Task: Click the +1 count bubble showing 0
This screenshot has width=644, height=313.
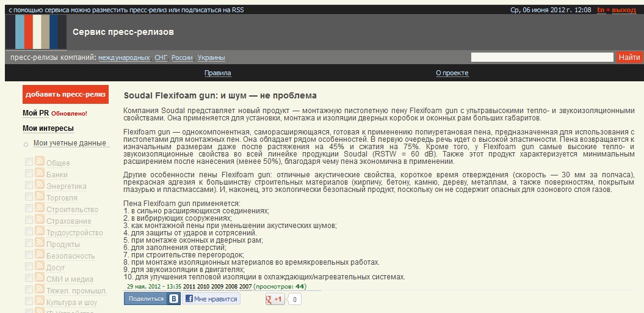Action: (294, 300)
